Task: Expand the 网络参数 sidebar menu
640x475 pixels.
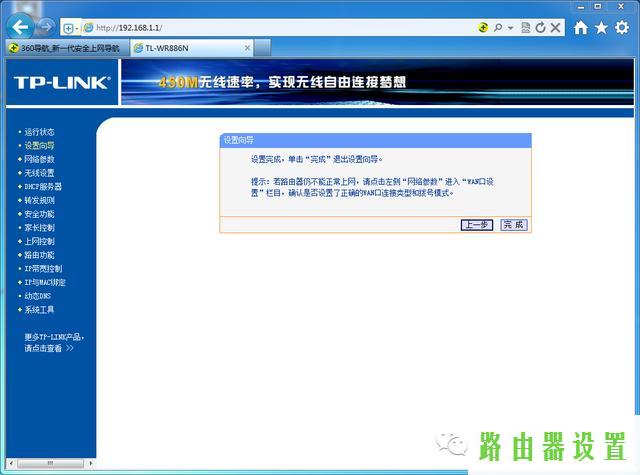Action: coord(39,159)
